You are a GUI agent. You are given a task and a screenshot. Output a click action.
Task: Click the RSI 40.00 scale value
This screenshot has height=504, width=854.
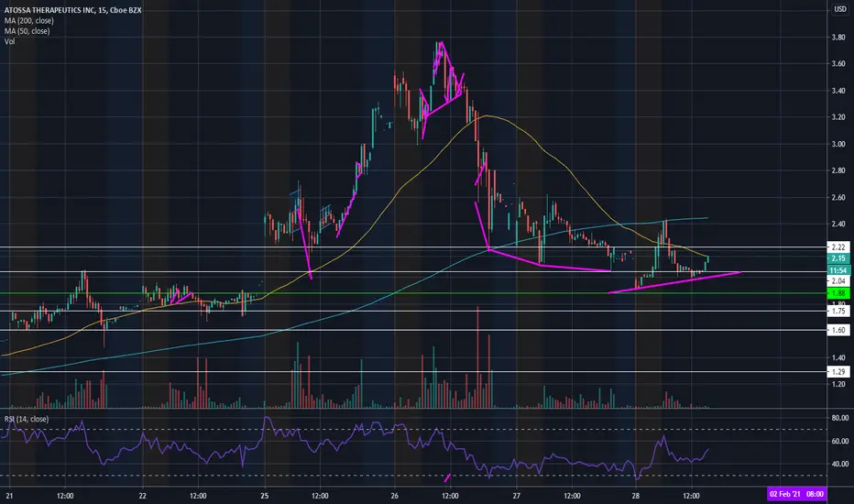840,464
